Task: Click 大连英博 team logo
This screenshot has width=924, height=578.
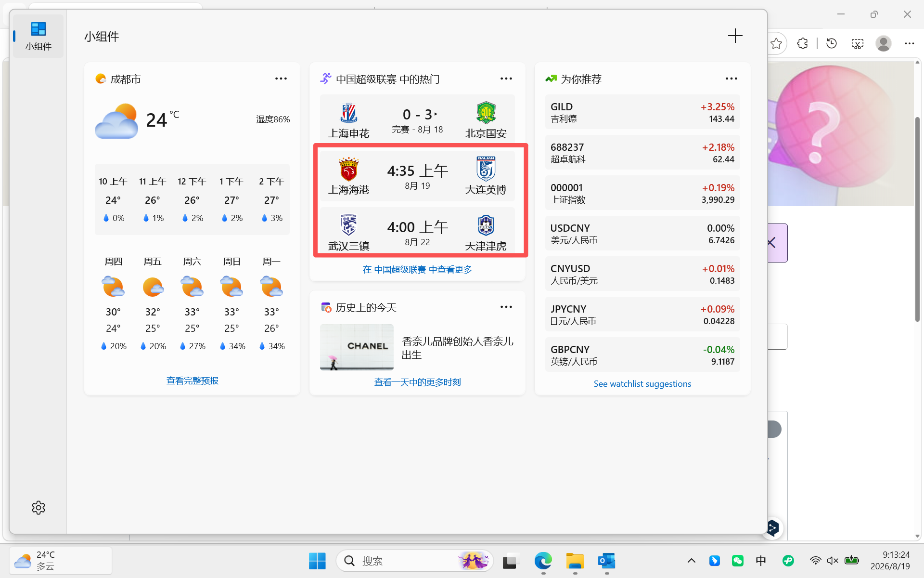Action: coord(486,169)
